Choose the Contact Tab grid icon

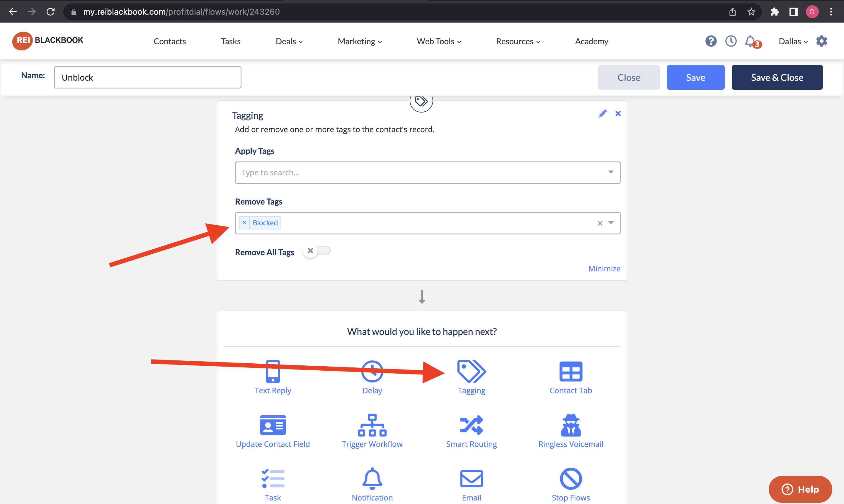[571, 371]
